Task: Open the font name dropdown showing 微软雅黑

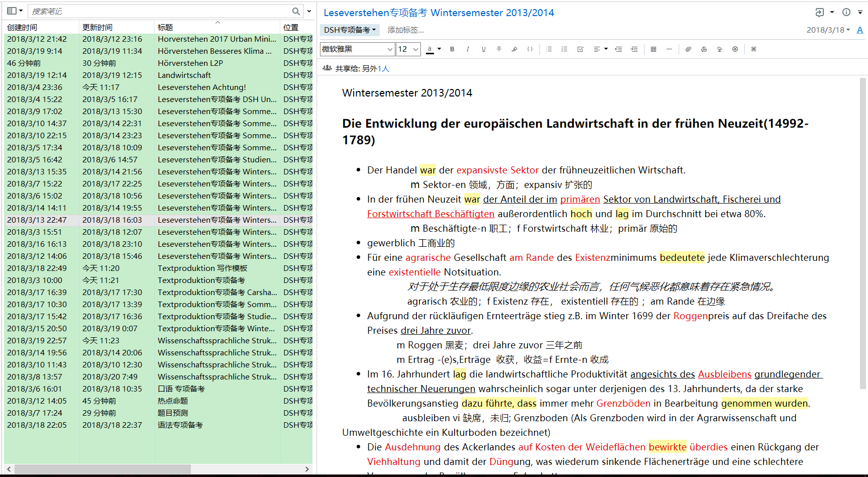Action: click(357, 49)
